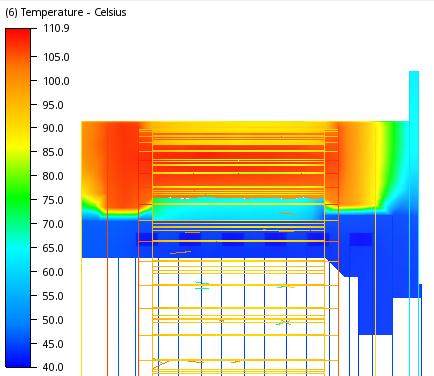The height and width of the screenshot is (376, 434).
Task: Click the 95.0 legend tick label
Action: pos(53,105)
